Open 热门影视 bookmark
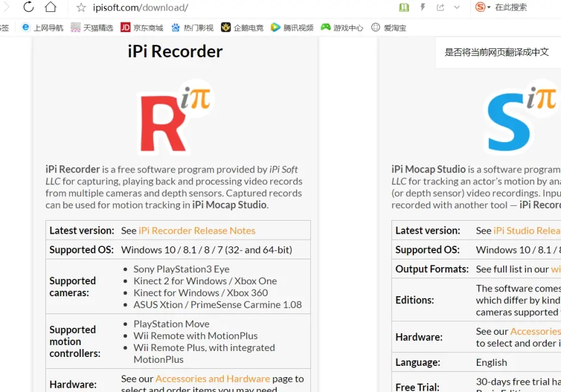Screen dimensions: 561x392 point(192,27)
